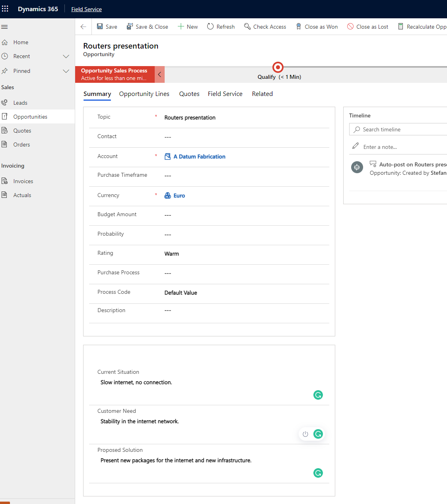
Task: Open the Purchase Process dropdown
Action: pyautogui.click(x=246, y=273)
